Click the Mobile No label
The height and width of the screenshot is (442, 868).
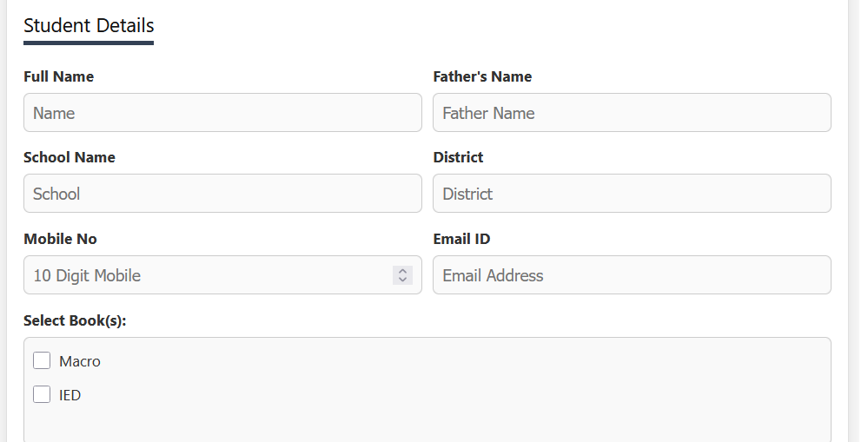60,239
